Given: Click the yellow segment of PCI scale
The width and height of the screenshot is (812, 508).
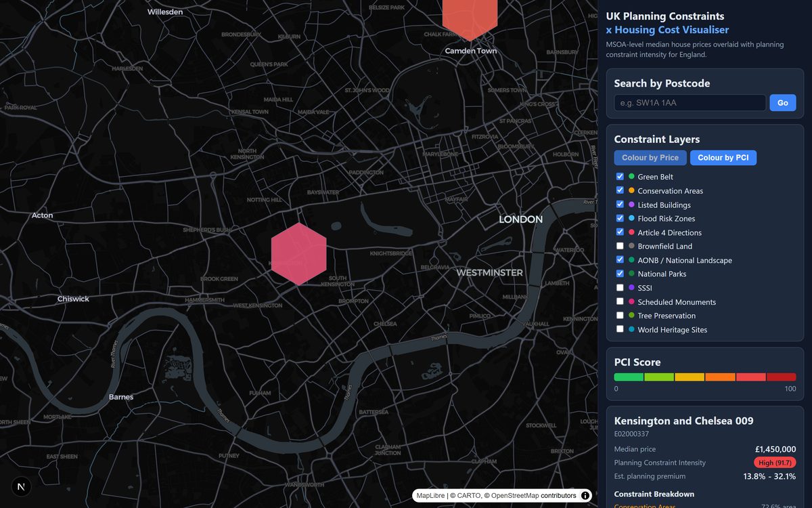Looking at the screenshot, I should tap(690, 377).
